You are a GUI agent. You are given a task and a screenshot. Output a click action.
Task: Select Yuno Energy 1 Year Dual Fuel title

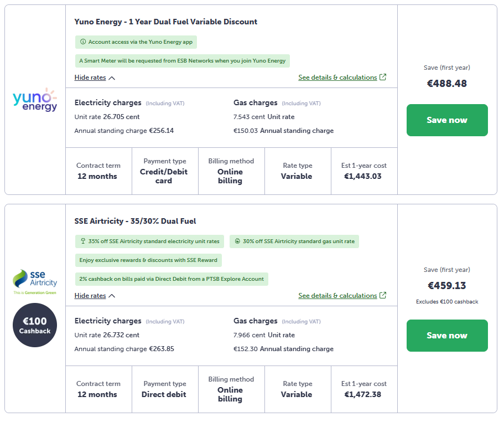coord(166,22)
